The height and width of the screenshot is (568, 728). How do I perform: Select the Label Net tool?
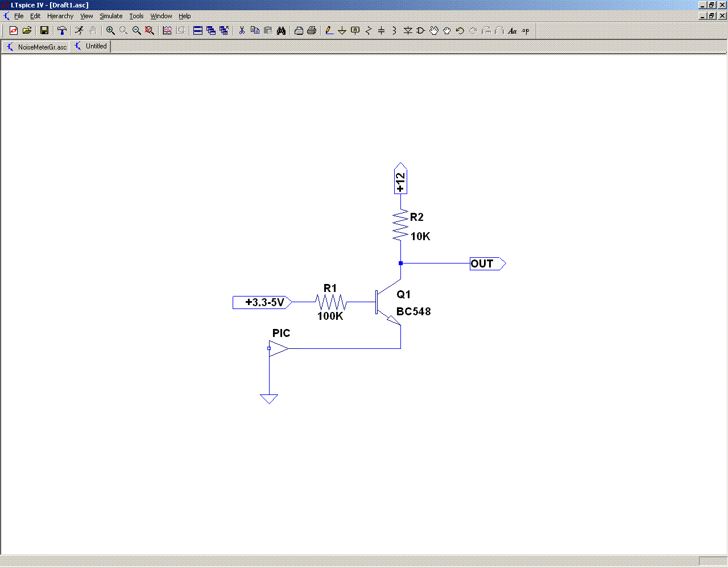355,31
